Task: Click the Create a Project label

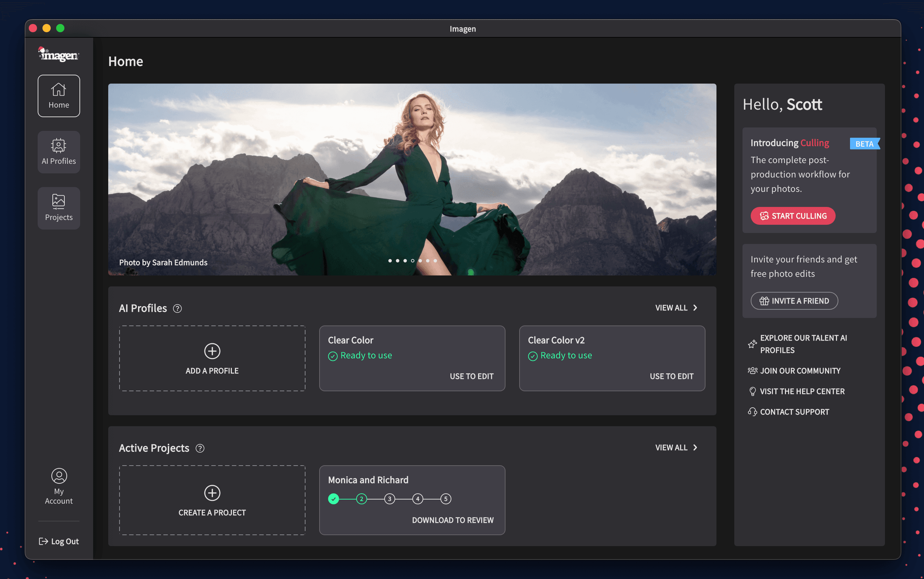Action: tap(212, 513)
